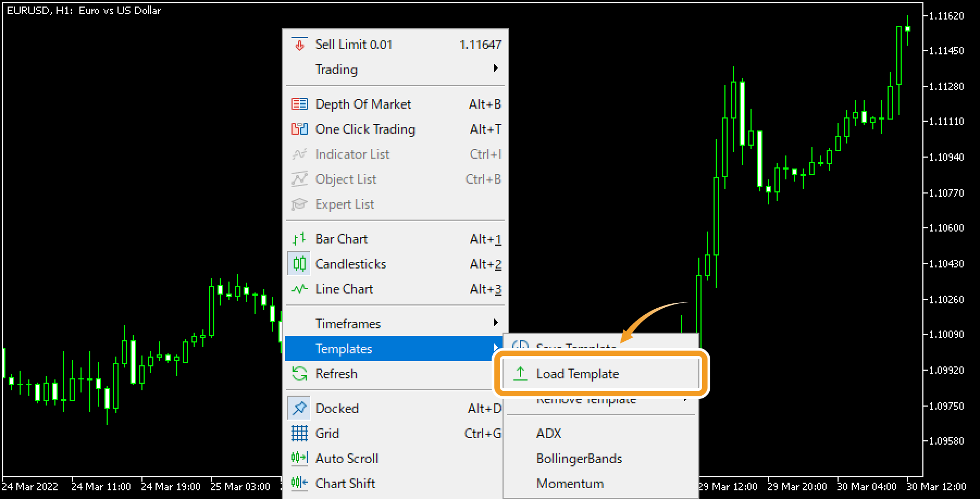Click the Load Template upload arrow icon

click(520, 373)
